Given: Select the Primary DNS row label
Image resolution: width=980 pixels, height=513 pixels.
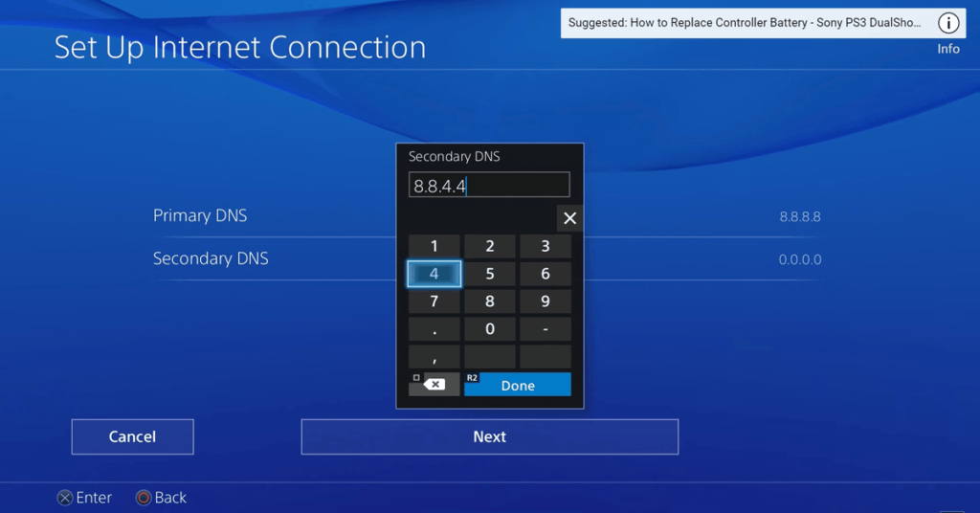Looking at the screenshot, I should 200,215.
